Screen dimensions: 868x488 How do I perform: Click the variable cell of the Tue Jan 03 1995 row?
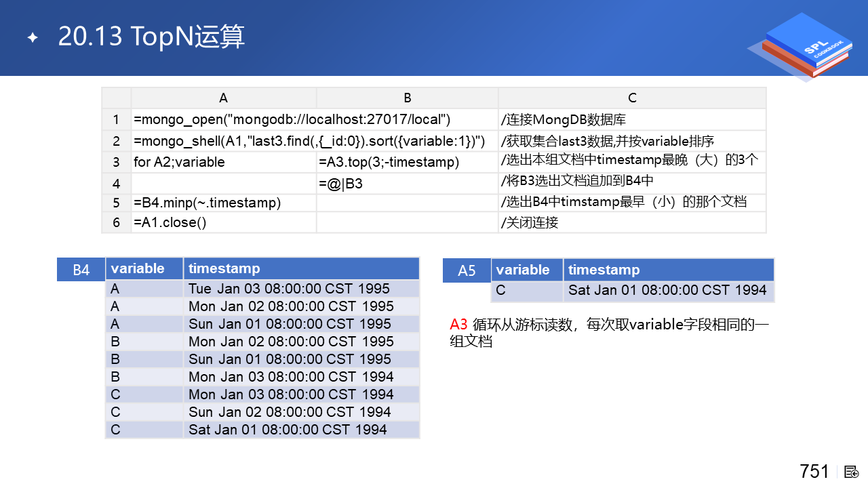[144, 288]
